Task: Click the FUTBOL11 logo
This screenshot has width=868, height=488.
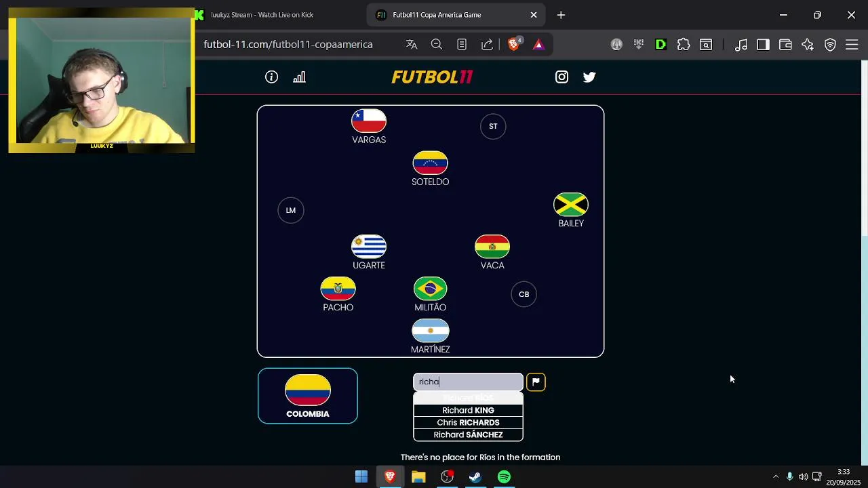Action: pyautogui.click(x=432, y=77)
